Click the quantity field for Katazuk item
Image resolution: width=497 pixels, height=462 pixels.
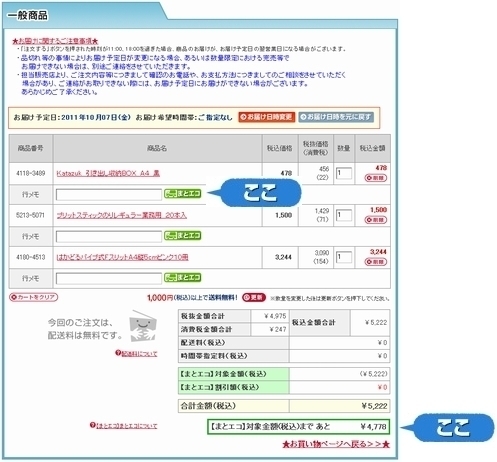pos(344,173)
